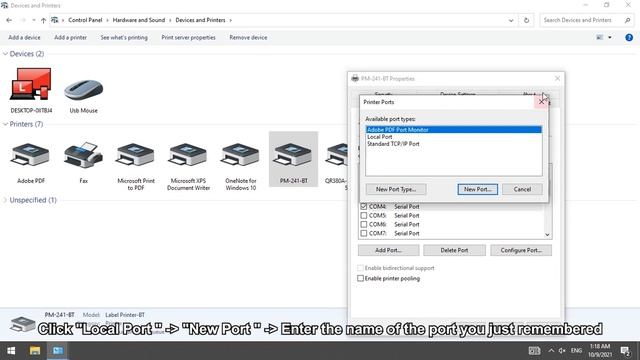Select the Fax printer icon
The height and width of the screenshot is (360, 640).
83,156
